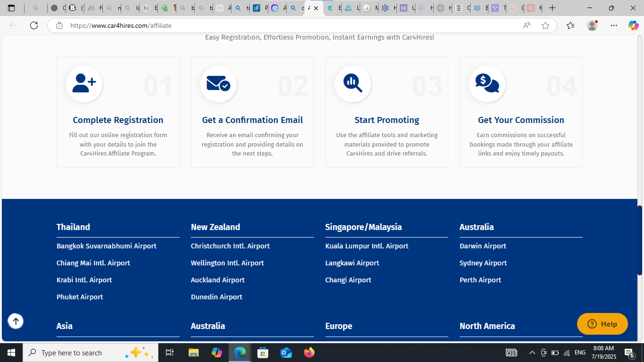The image size is (644, 362).
Task: Add this page to favorites star
Action: click(x=545, y=25)
